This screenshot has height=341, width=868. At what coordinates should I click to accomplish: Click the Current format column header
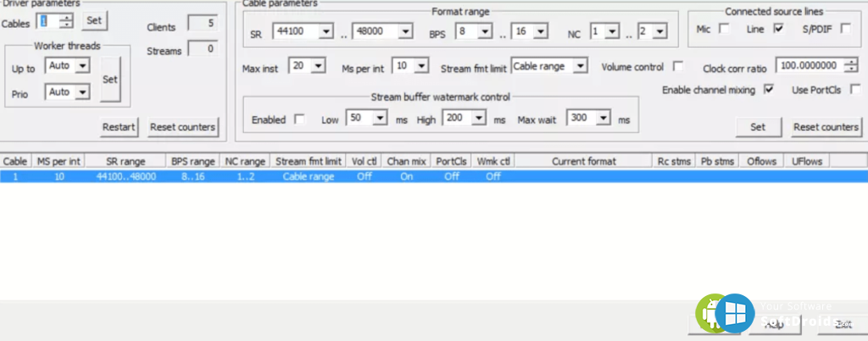584,161
